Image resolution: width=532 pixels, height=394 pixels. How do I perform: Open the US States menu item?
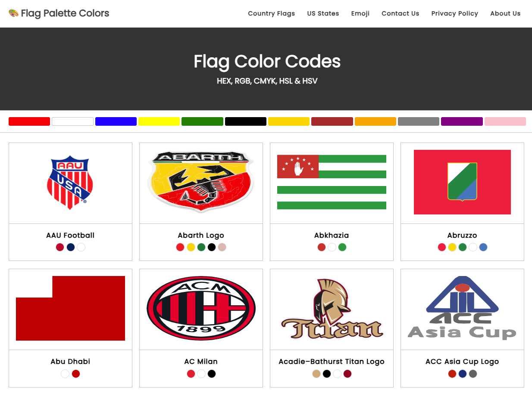click(x=323, y=13)
